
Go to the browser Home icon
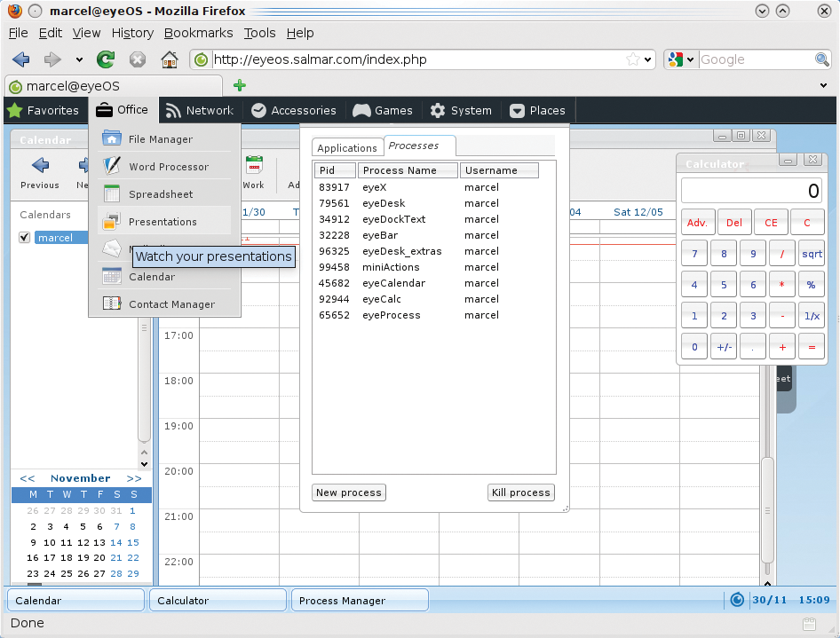[x=170, y=59]
